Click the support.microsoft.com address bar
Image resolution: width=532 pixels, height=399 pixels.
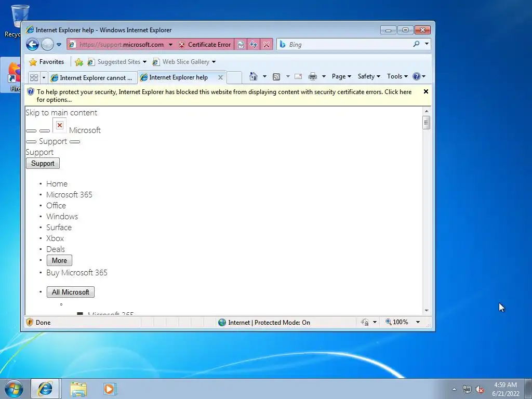tap(121, 45)
